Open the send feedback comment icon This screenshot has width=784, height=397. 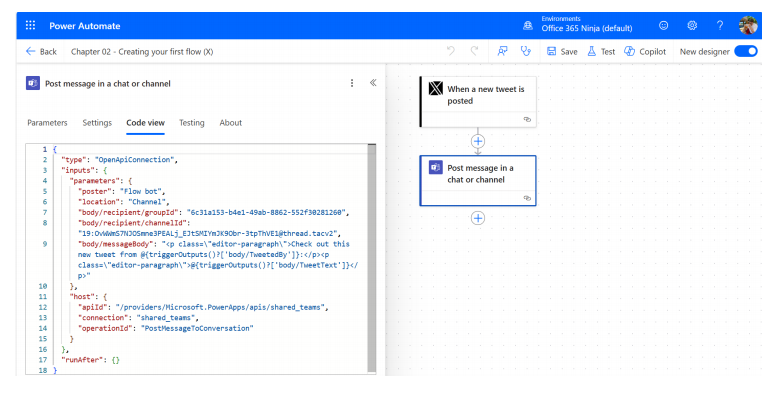502,51
